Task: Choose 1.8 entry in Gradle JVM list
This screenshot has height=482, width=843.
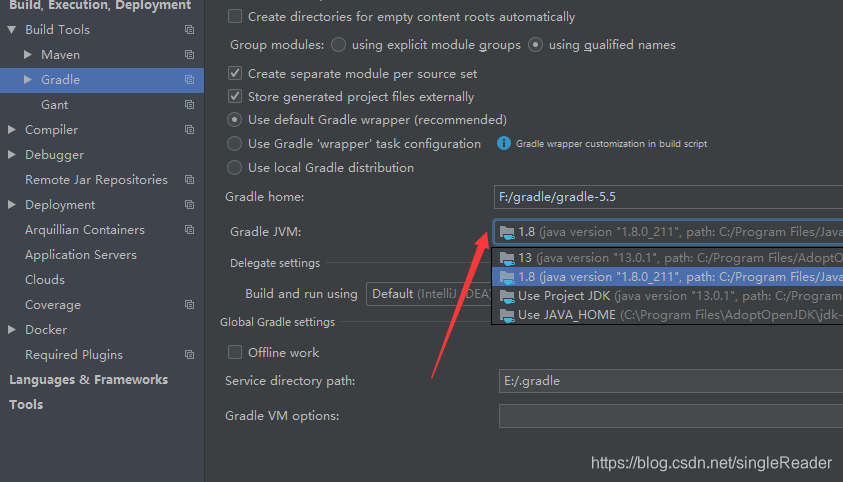Action: tap(668, 277)
